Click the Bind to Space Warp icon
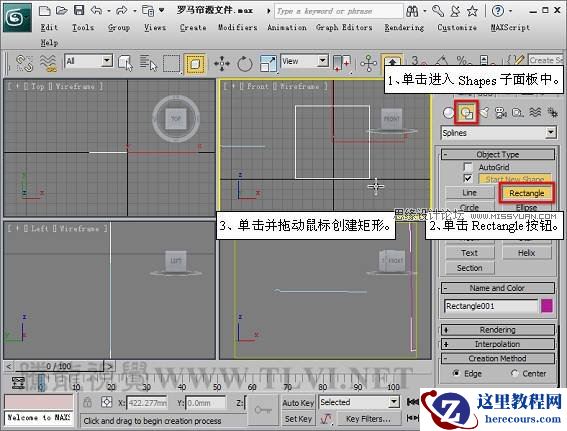This screenshot has width=567, height=431. (48, 63)
